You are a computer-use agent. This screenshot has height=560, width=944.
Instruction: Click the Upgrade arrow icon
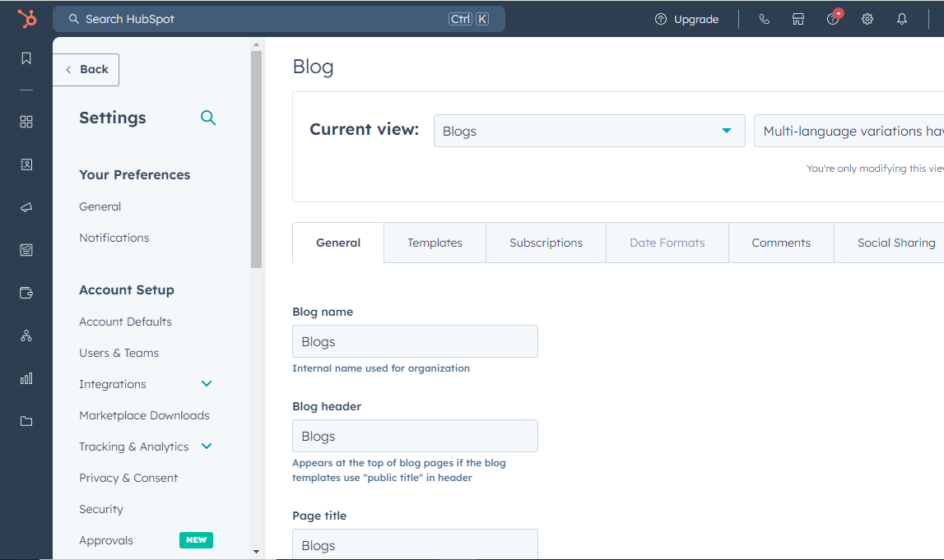click(x=660, y=19)
